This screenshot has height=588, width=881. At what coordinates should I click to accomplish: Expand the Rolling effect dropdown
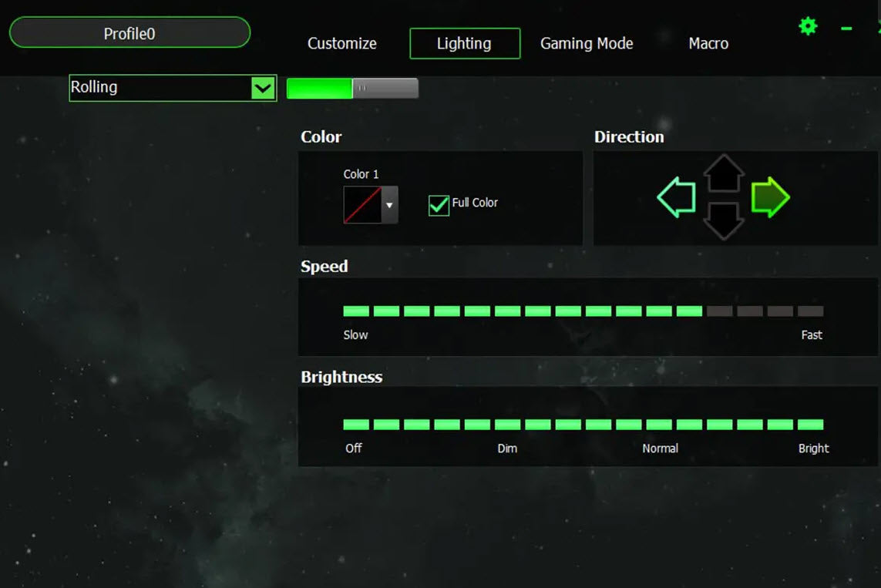click(263, 89)
